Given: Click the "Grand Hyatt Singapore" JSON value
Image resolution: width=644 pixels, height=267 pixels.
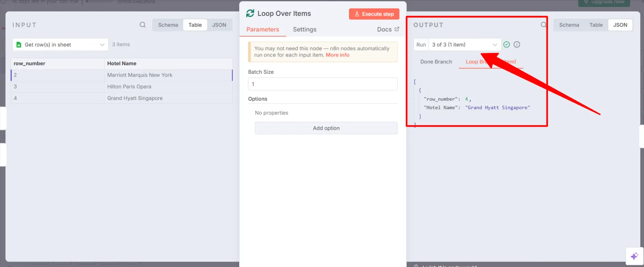Looking at the screenshot, I should coord(497,108).
